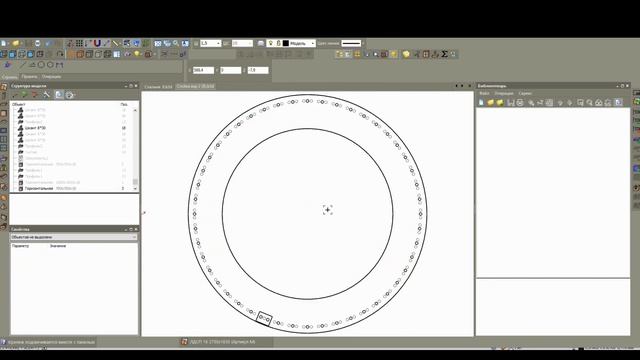The image size is (640, 360).
Task: Toggle the layer lock icon
Action: tap(278, 43)
